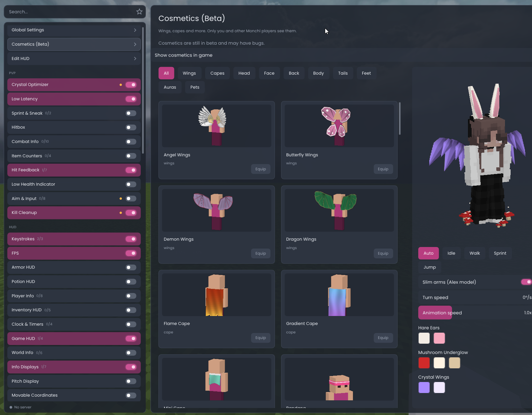Image resolution: width=532 pixels, height=415 pixels.
Task: Select purple Crystal Wings color swatch
Action: click(424, 388)
